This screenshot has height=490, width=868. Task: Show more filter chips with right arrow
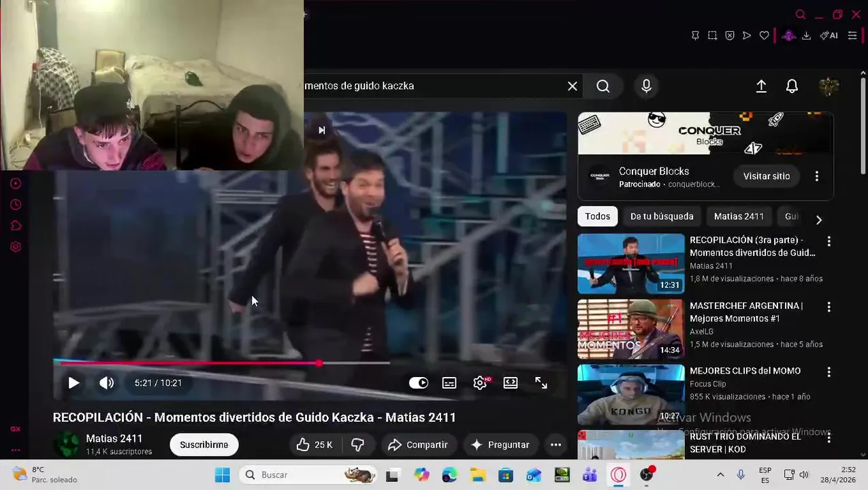point(819,219)
